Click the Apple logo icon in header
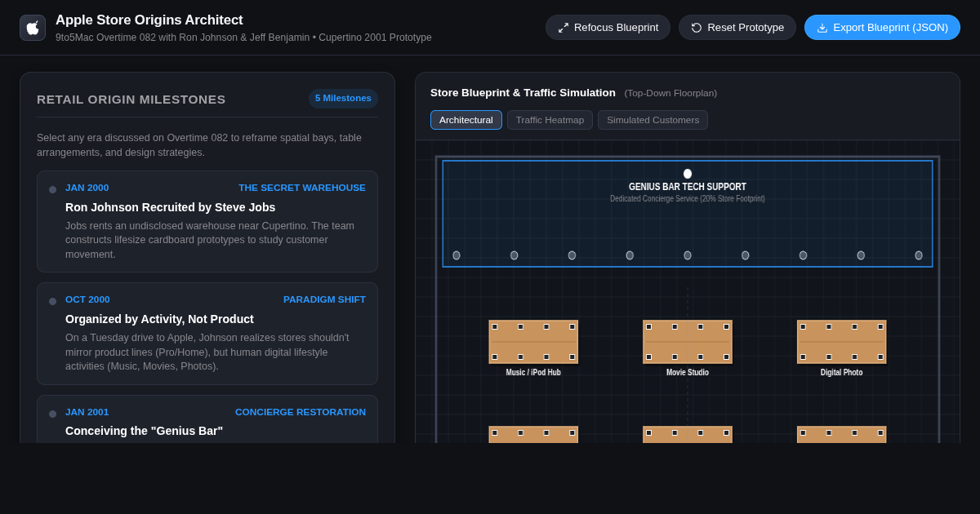The image size is (980, 514). point(33,28)
